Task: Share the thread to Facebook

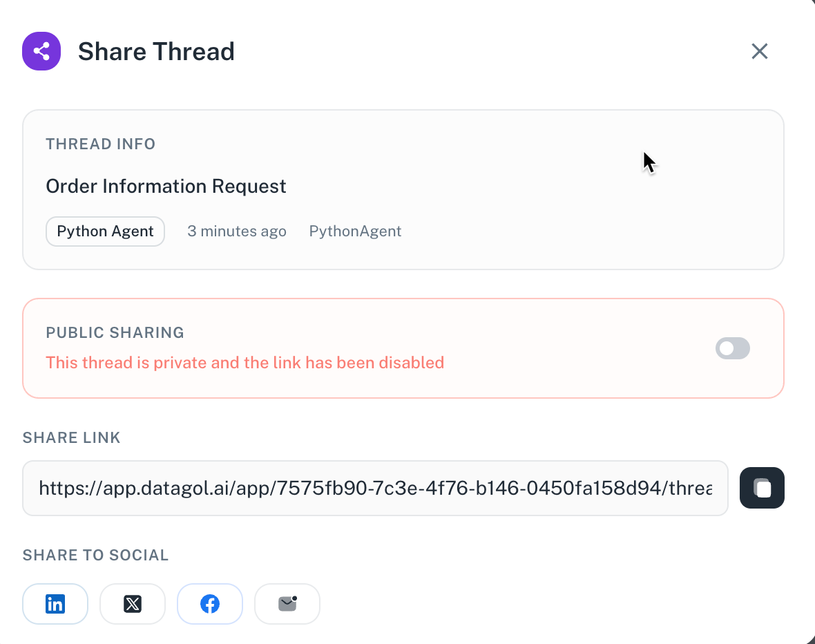Action: click(210, 604)
